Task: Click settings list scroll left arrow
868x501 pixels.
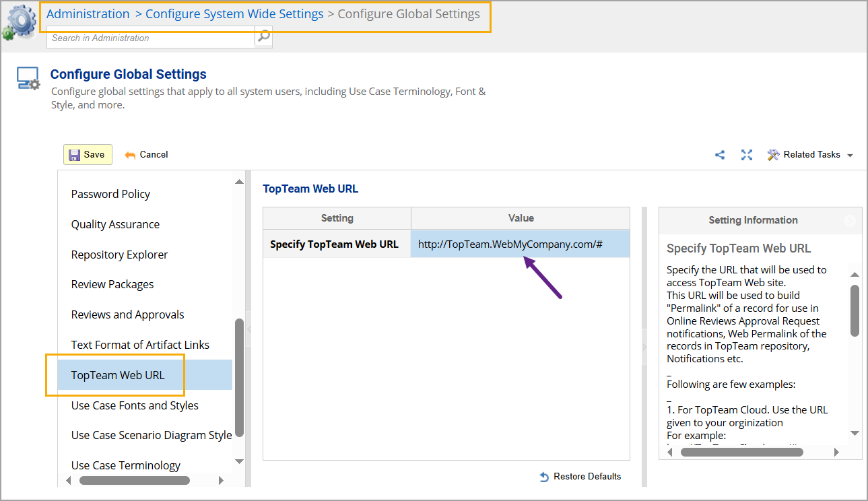Action: [67, 481]
